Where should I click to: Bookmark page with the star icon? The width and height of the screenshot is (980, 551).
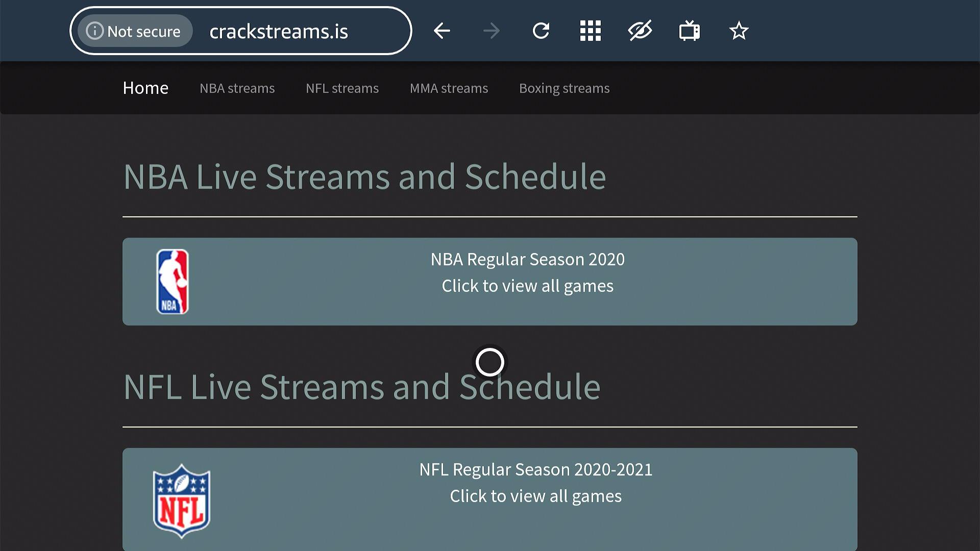point(739,31)
